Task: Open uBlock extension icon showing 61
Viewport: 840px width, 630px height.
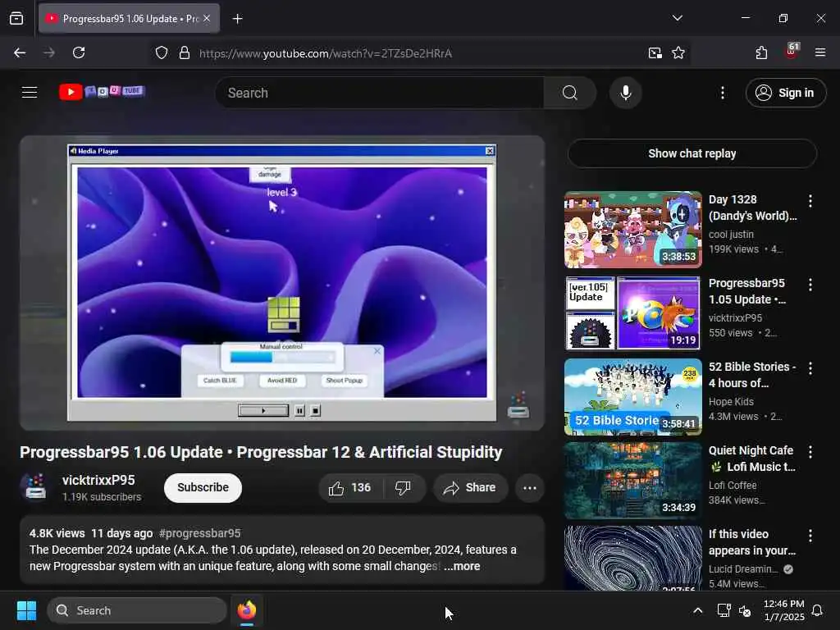Action: tap(792, 52)
